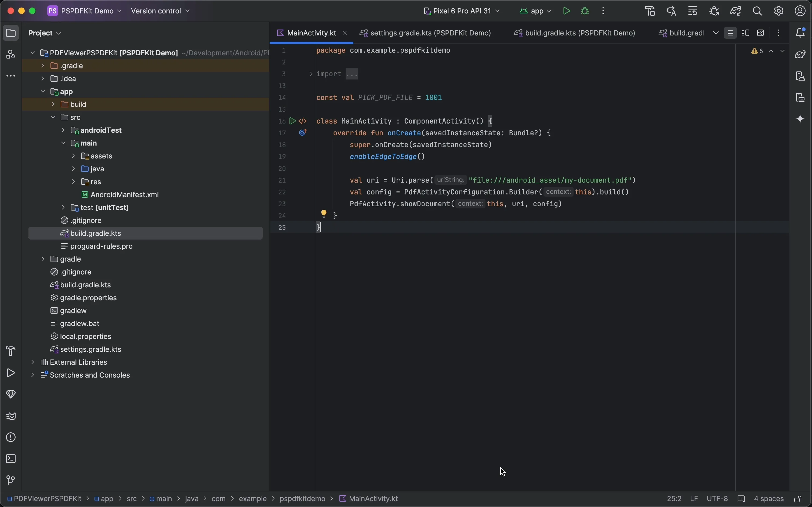Open the Pixel 6 Pro API 31 device selector
812x507 pixels.
click(x=462, y=11)
